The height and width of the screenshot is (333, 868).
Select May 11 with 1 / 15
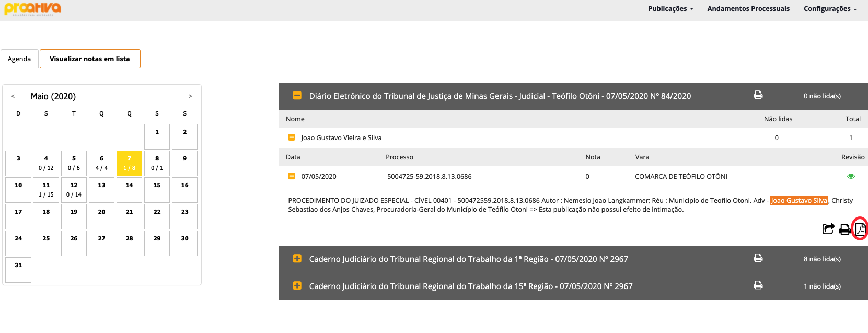46,190
